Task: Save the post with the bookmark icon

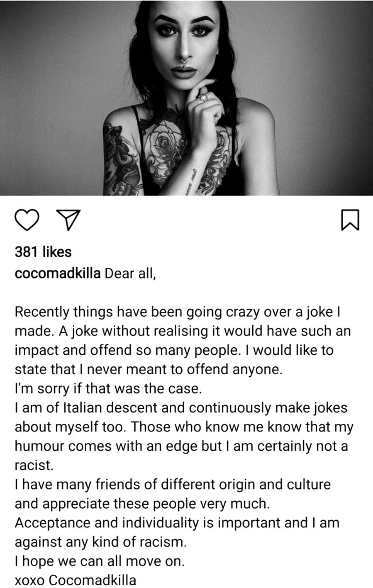Action: [x=350, y=220]
